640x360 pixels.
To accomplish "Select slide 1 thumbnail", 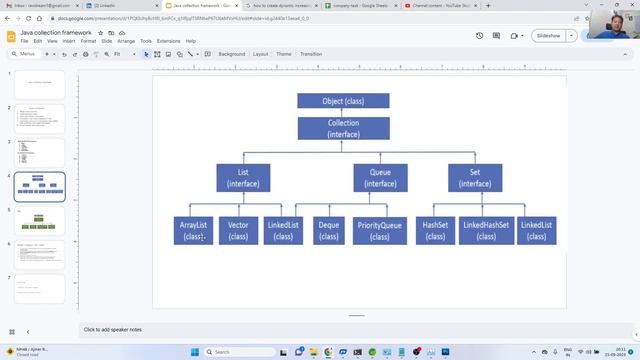I will (x=40, y=84).
